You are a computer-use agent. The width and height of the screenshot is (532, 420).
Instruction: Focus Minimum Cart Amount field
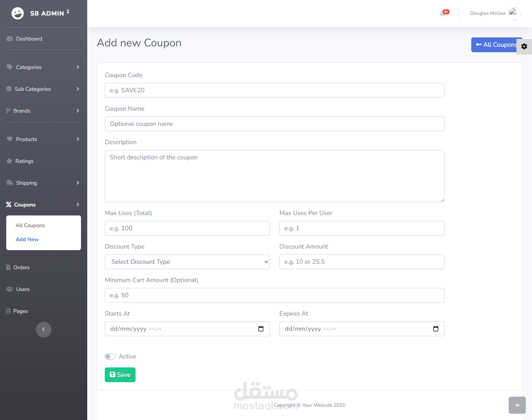(275, 295)
